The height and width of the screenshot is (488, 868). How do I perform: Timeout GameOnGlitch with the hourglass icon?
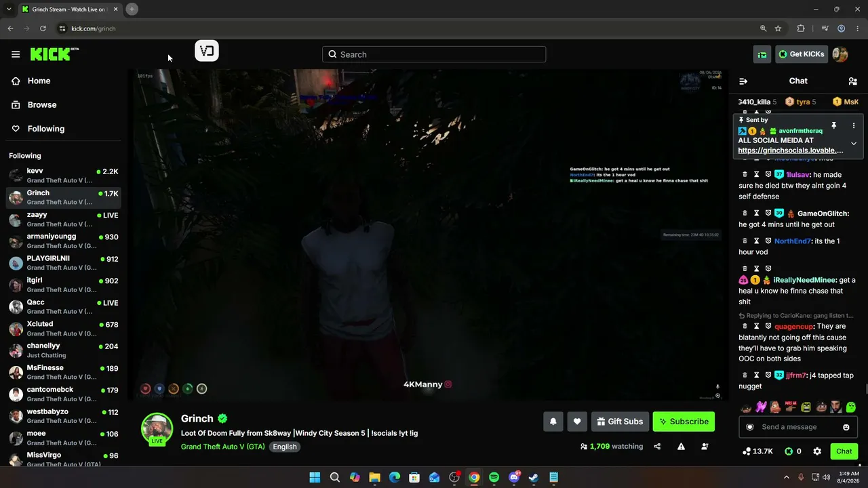pos(756,213)
